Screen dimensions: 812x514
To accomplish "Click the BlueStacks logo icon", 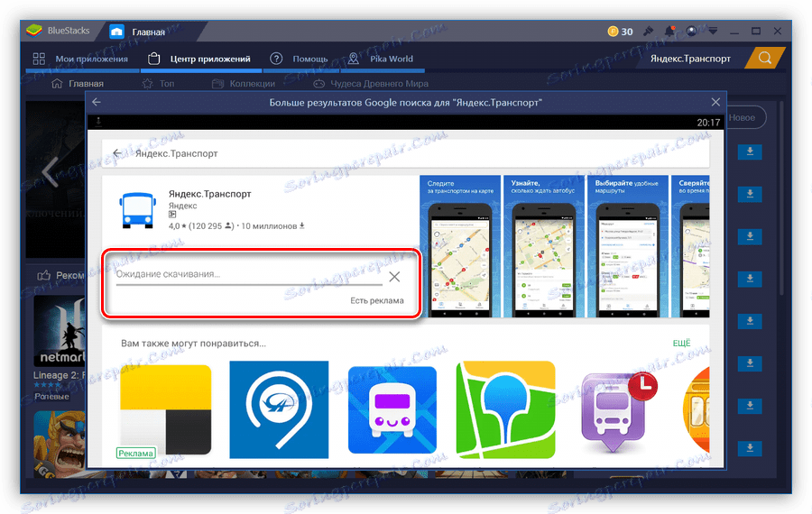I will 34,31.
